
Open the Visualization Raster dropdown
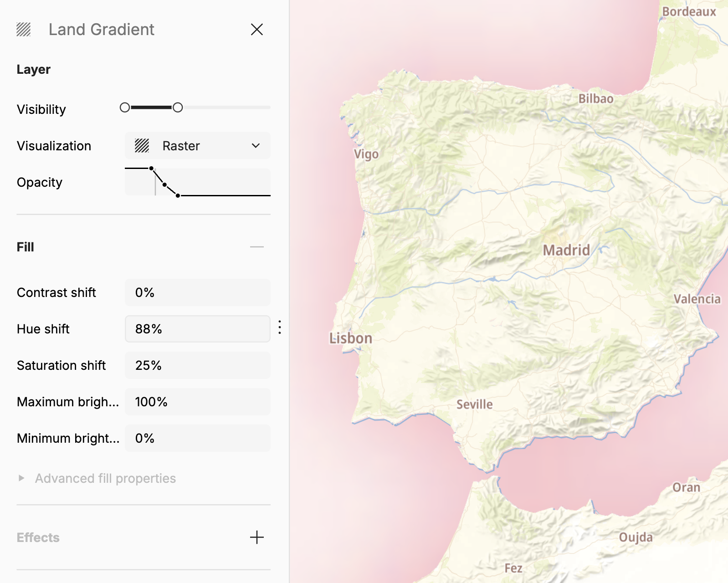pos(197,146)
